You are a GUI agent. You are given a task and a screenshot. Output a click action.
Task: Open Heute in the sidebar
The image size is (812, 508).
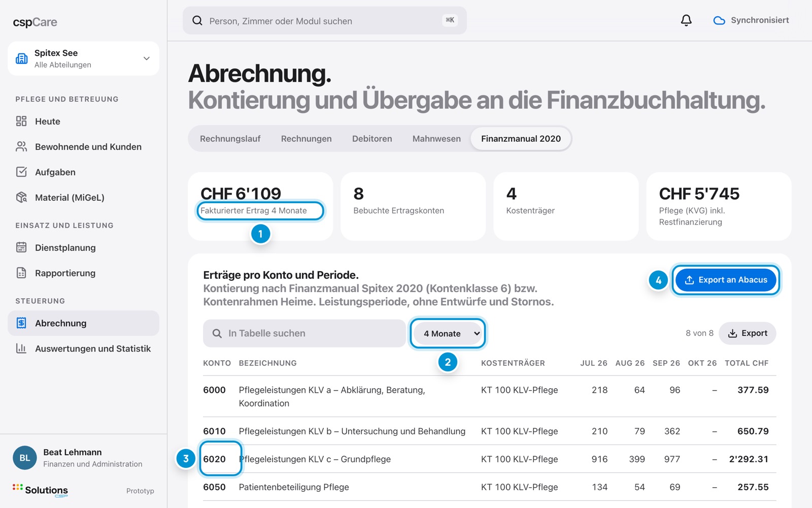(x=83, y=121)
